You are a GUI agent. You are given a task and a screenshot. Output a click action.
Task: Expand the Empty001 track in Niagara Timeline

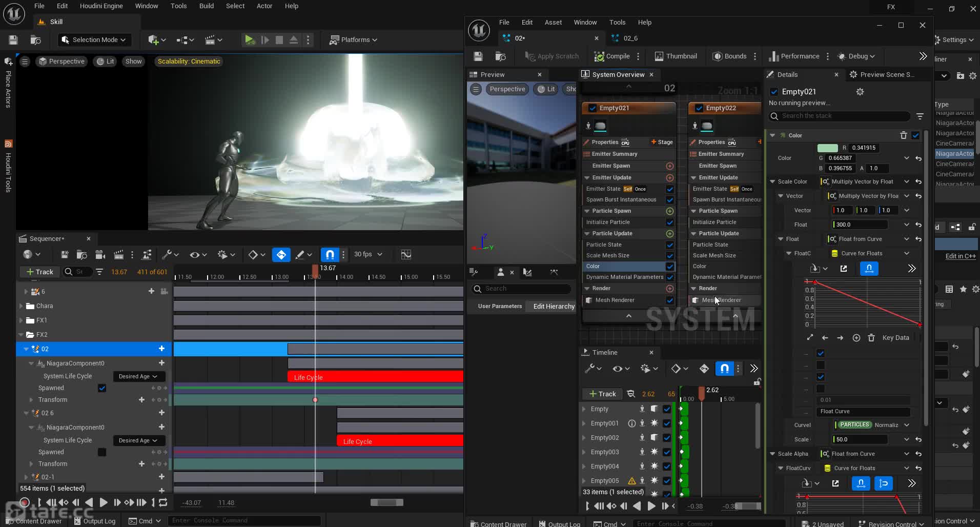pos(584,424)
